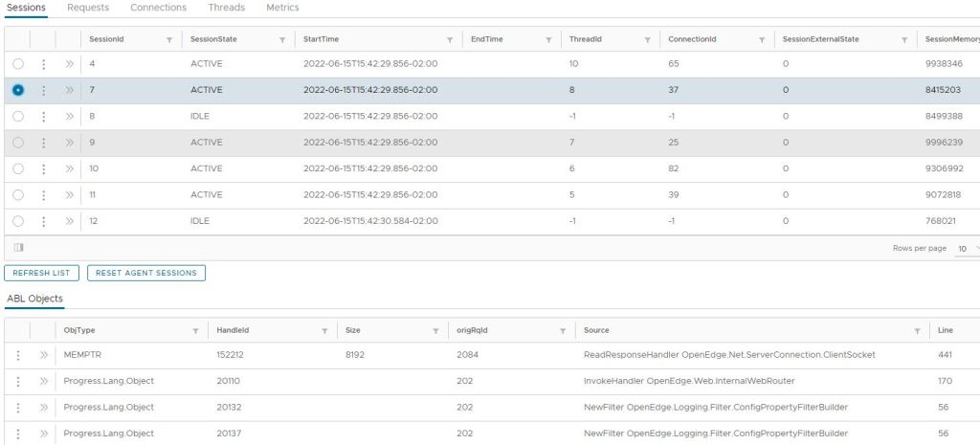Select the radio button for session 12
The width and height of the screenshot is (980, 445).
[18, 221]
